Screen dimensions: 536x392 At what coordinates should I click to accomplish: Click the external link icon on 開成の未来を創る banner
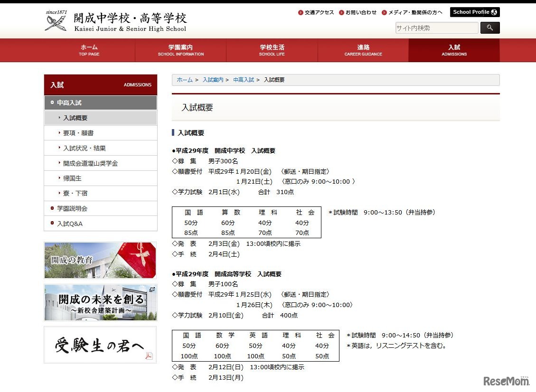click(x=152, y=289)
